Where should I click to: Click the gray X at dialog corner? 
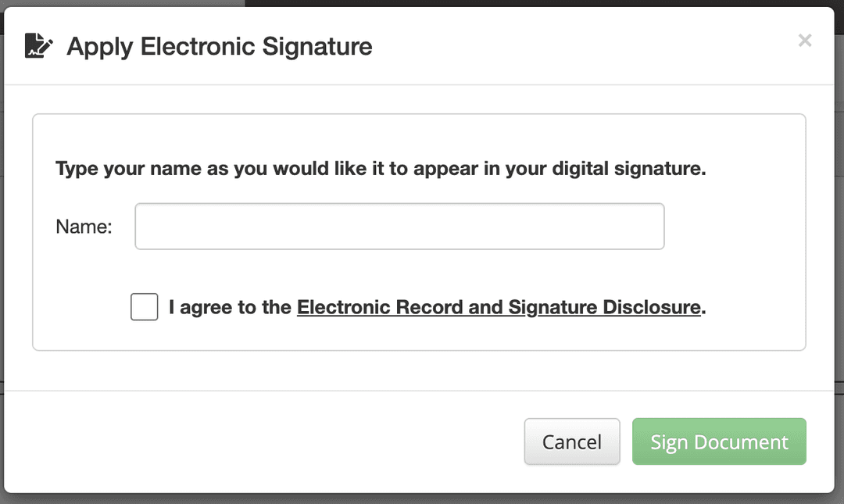[x=805, y=41]
